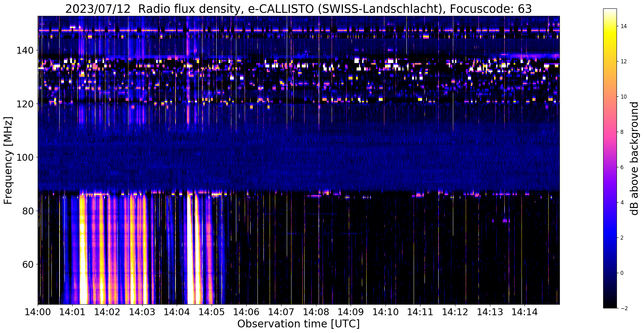Click the colorbar tick label 14
The height and width of the screenshot is (333, 644).
(624, 26)
